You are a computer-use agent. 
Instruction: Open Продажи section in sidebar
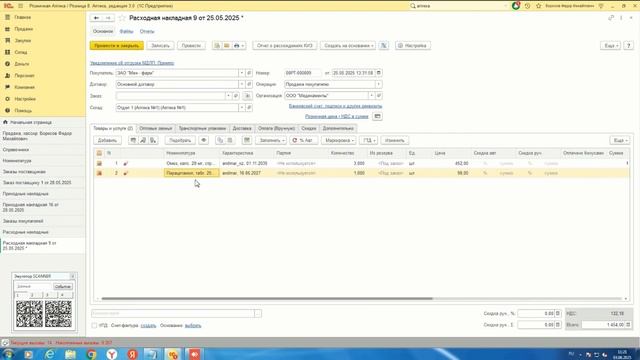point(23,29)
